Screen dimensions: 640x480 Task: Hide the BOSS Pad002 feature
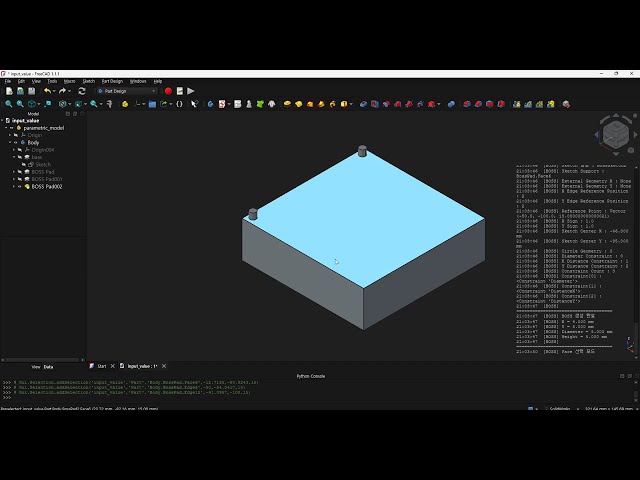(x=19, y=187)
